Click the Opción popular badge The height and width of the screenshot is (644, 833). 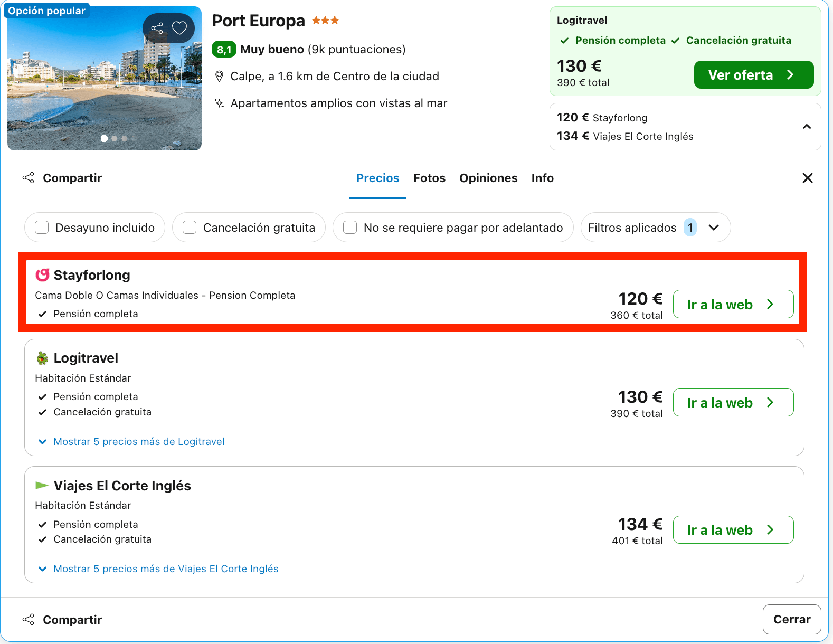(x=47, y=11)
